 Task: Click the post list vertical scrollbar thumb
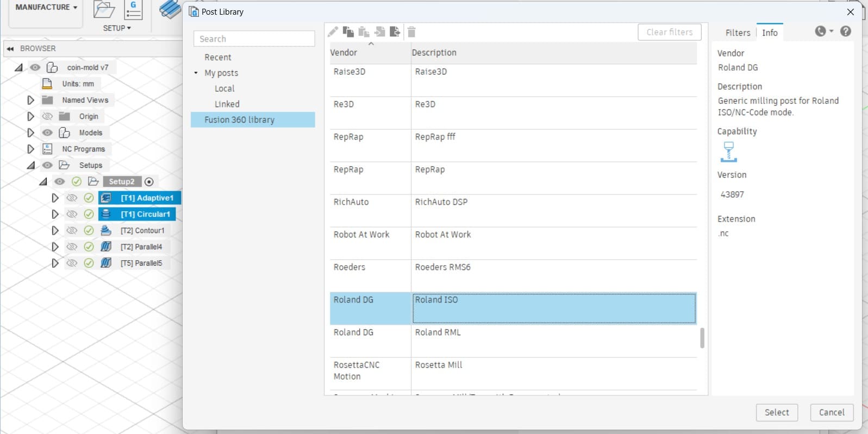[x=702, y=338]
